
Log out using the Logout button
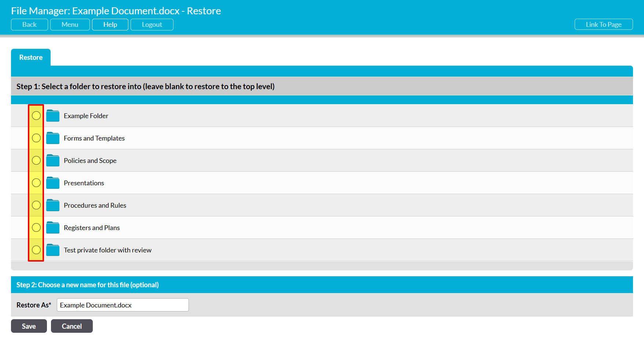coord(152,25)
